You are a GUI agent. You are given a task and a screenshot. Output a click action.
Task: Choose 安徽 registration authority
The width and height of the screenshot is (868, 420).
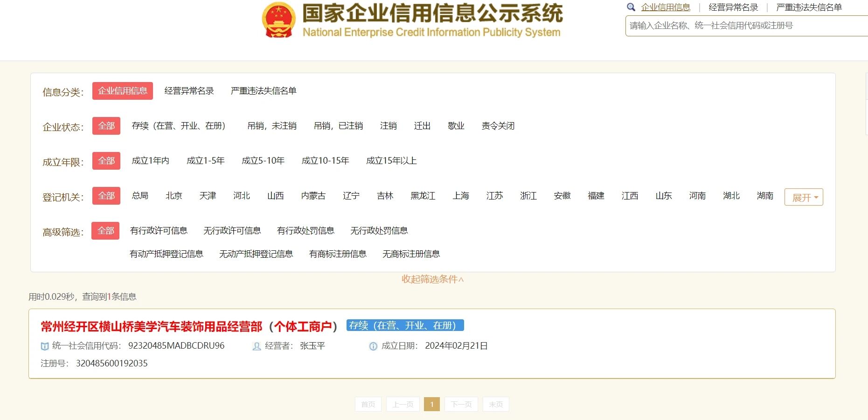click(562, 196)
